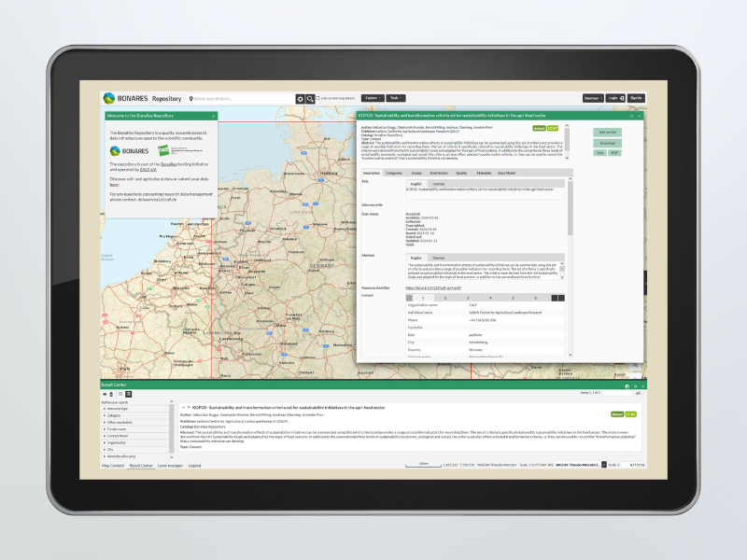Open the Layer manager tab
747x560 pixels.
[170, 466]
